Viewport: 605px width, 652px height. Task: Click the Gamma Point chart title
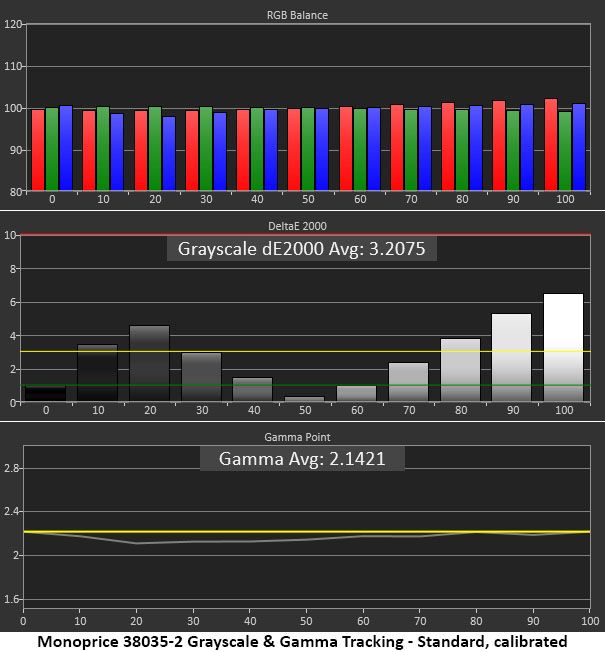(x=297, y=437)
